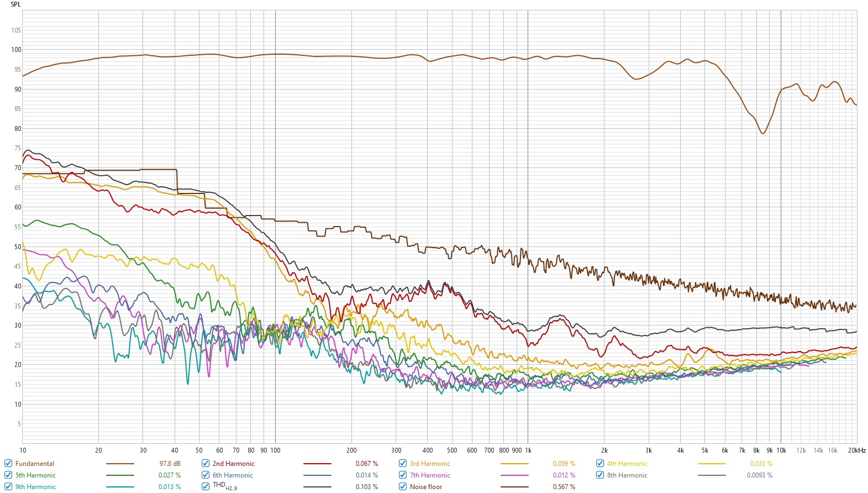Click the 4th Harmonic legend label

click(627, 464)
